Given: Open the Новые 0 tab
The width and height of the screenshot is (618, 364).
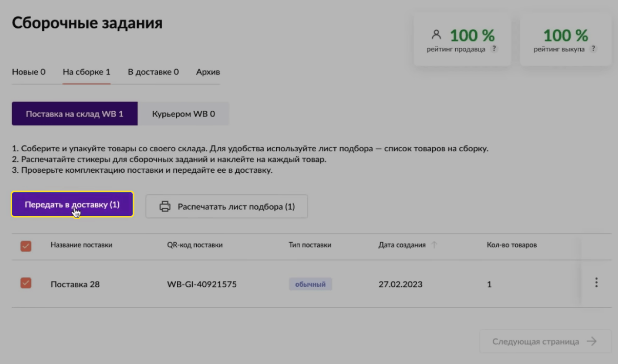Looking at the screenshot, I should [29, 72].
